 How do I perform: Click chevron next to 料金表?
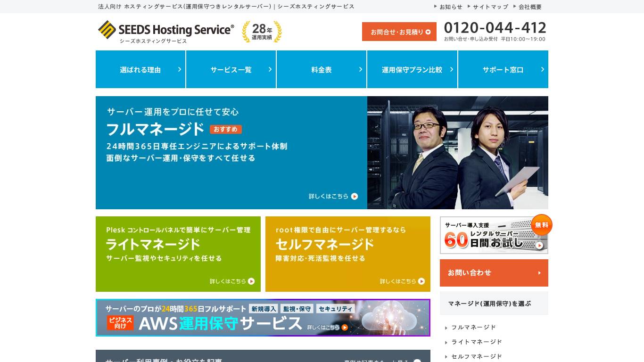pos(361,69)
